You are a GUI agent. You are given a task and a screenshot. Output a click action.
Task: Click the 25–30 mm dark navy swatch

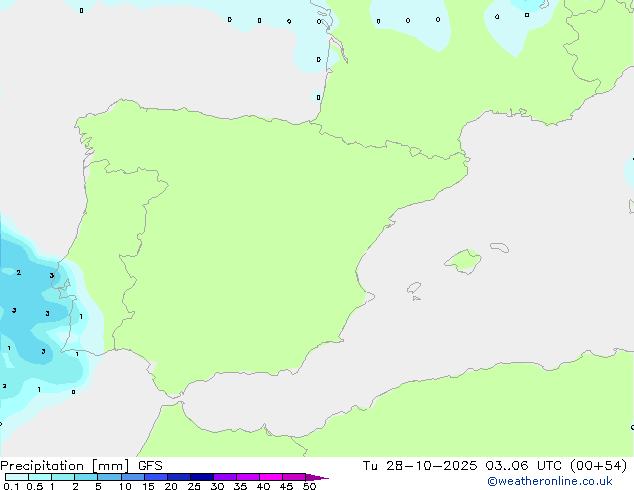coord(202,477)
